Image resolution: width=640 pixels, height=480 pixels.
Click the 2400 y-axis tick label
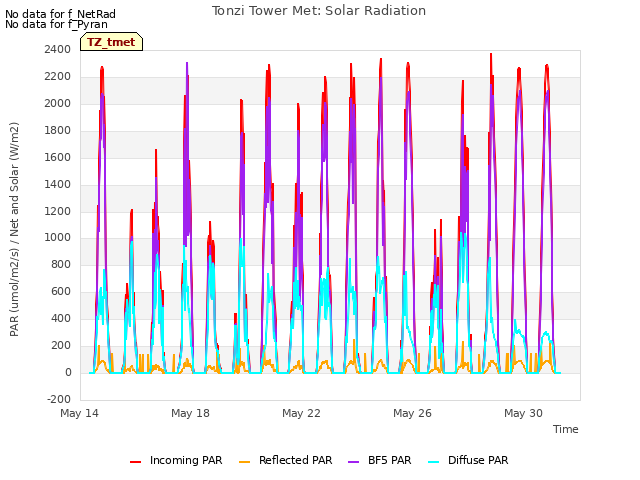58,49
